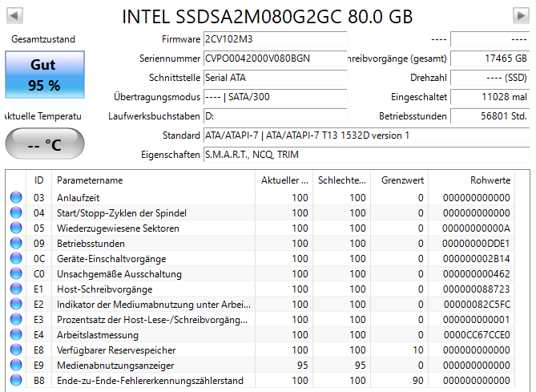This screenshot has height=392, width=536.
Task: Click the Übertragungsmodus field SATA/300
Action: click(x=275, y=97)
